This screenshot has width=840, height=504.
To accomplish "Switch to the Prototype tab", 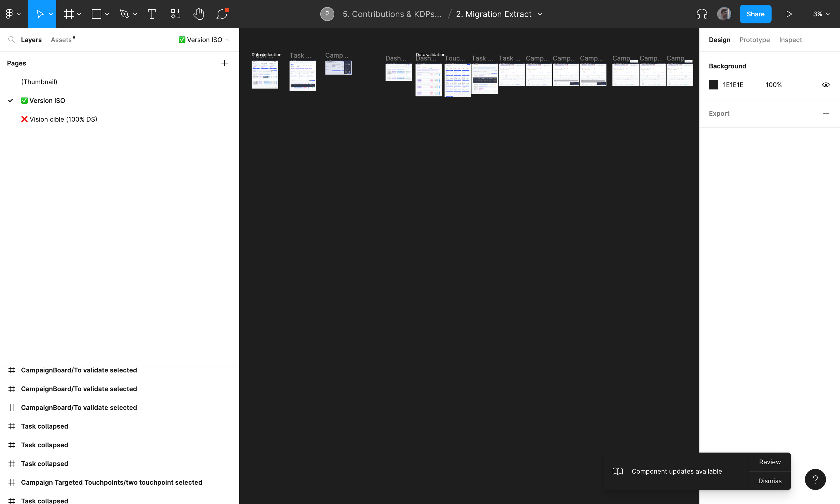I will 754,40.
